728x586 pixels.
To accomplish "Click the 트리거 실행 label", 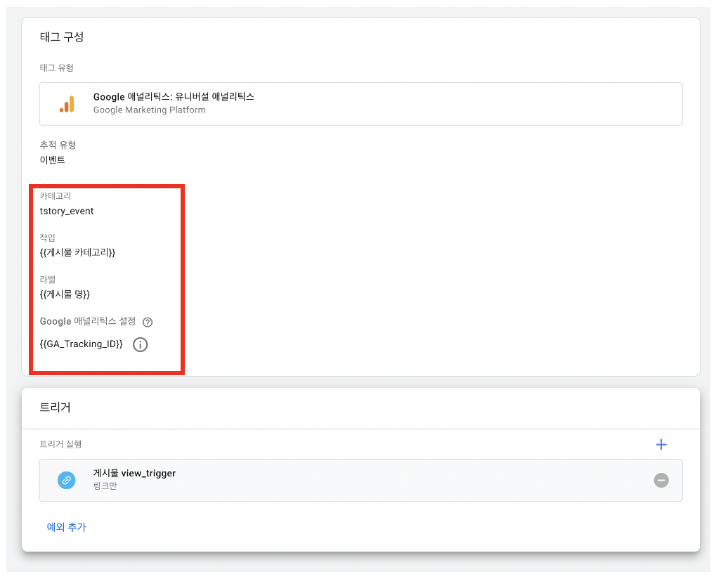I will (x=61, y=444).
